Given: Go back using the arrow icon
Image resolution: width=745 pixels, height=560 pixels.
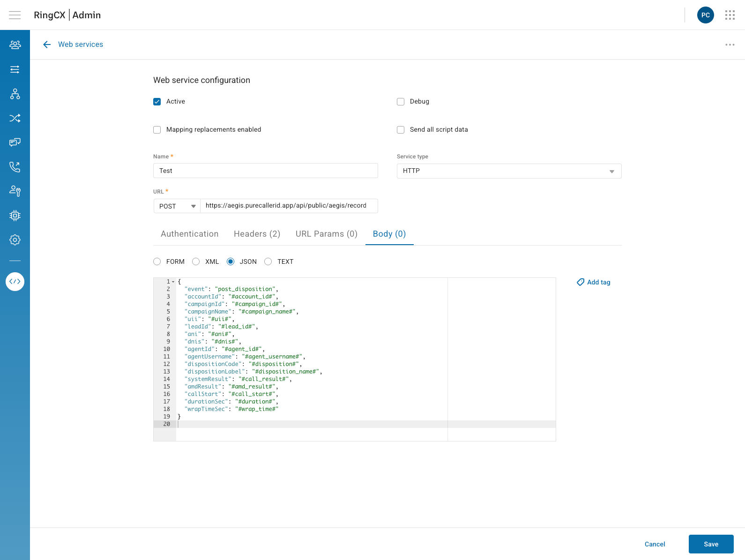Looking at the screenshot, I should [x=47, y=45].
